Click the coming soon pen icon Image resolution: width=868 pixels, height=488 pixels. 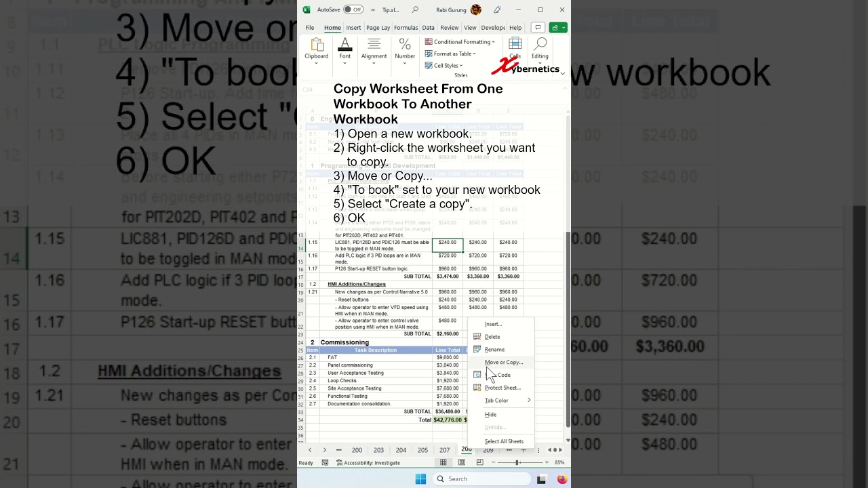[x=497, y=9]
